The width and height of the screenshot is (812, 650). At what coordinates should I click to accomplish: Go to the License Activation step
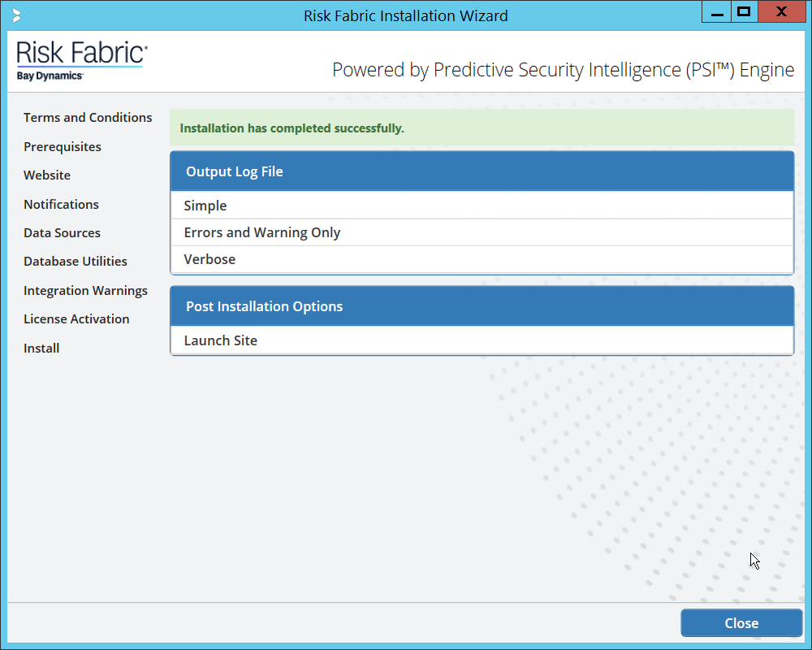point(76,319)
